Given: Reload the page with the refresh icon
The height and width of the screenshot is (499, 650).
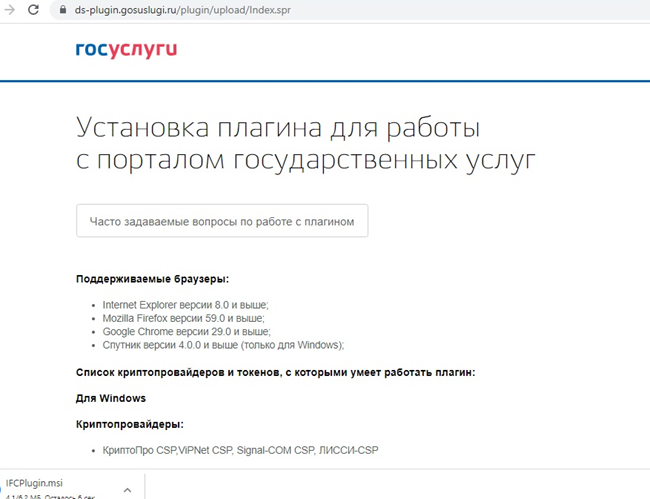Looking at the screenshot, I should (x=33, y=9).
